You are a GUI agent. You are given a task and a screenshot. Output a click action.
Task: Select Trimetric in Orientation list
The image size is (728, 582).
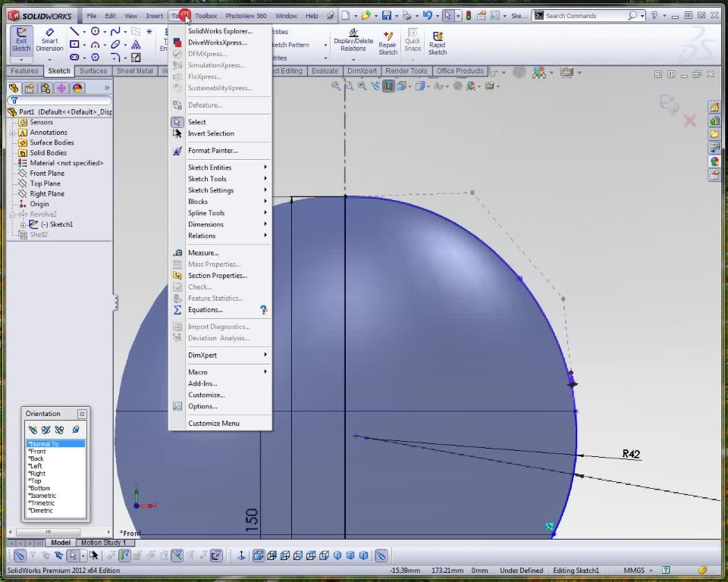pyautogui.click(x=56, y=503)
